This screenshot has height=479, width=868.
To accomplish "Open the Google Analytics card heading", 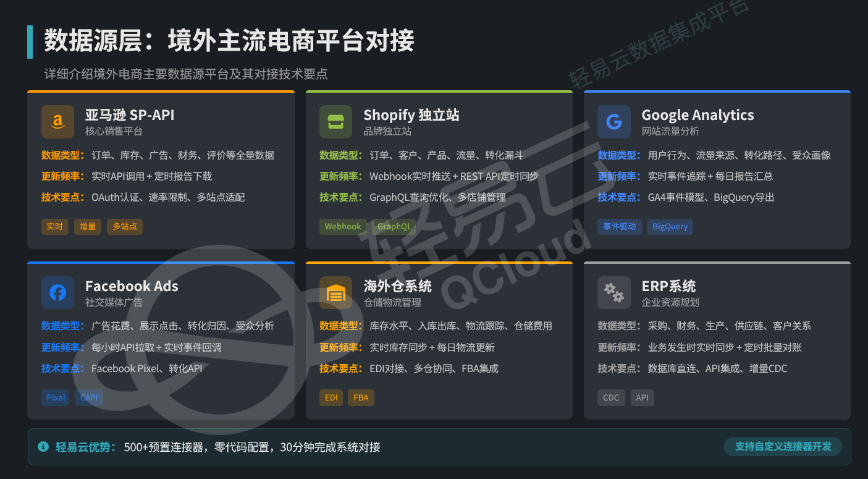I will pos(697,115).
